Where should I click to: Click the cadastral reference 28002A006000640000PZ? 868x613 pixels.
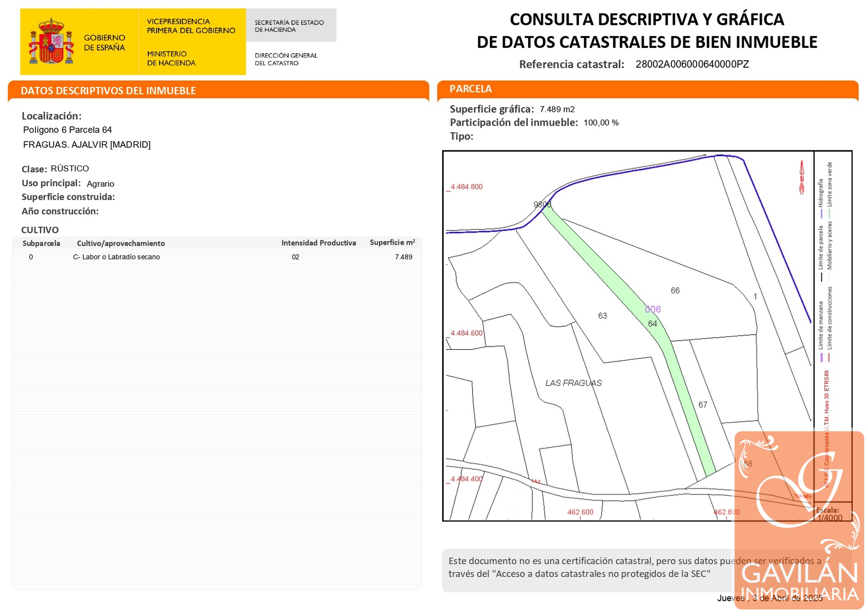pos(692,64)
